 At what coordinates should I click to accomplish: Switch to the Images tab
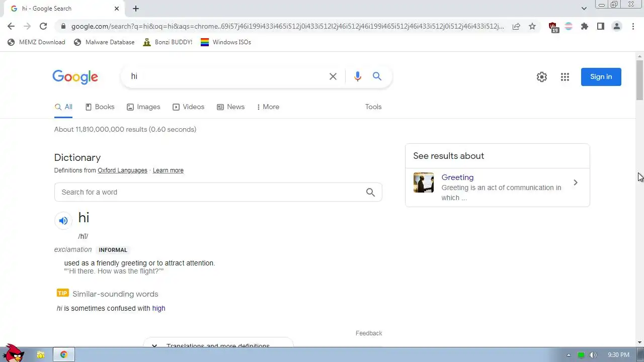coord(143,107)
